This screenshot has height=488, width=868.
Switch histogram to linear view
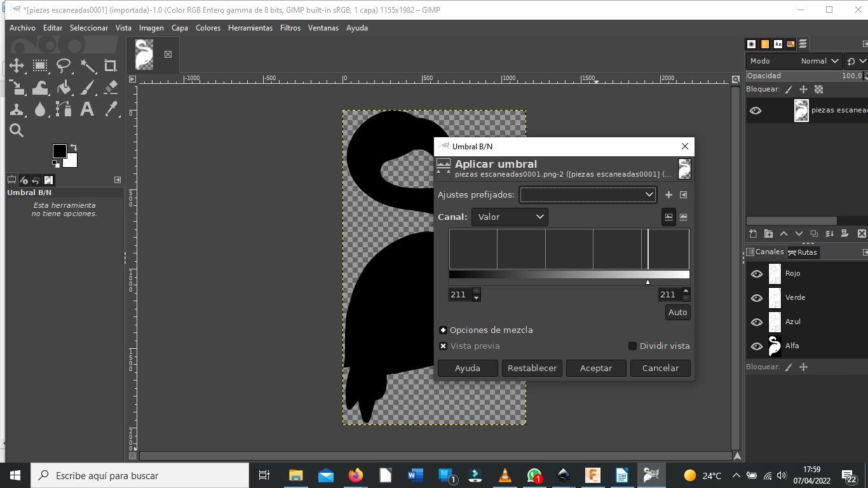[x=668, y=217]
